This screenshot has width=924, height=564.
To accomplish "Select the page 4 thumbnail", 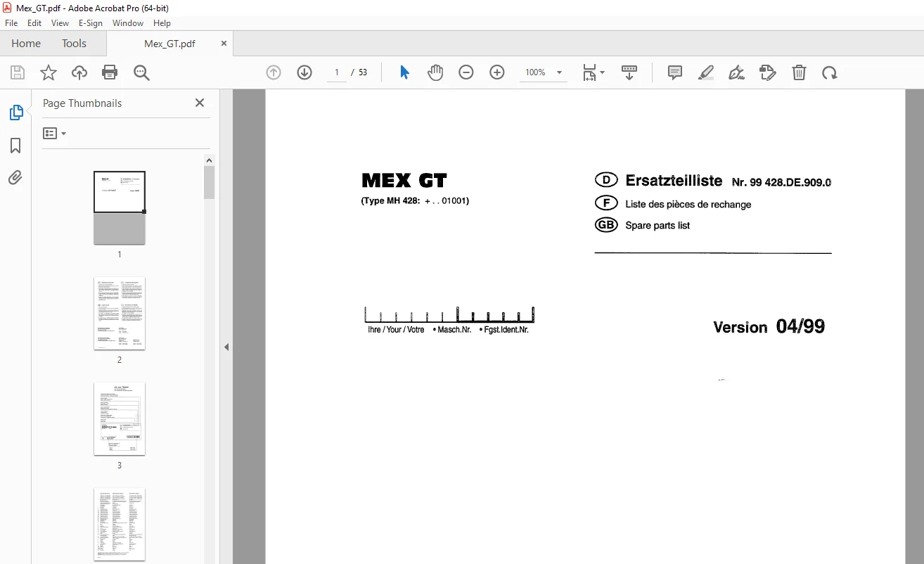I will pyautogui.click(x=120, y=524).
